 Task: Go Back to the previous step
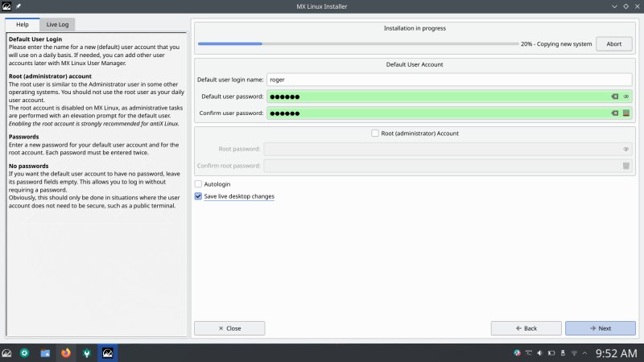click(x=526, y=328)
